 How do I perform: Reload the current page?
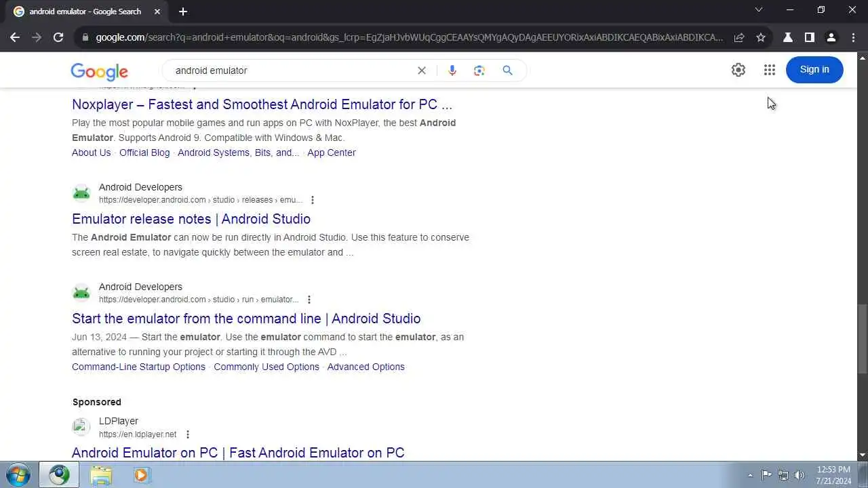(58, 37)
